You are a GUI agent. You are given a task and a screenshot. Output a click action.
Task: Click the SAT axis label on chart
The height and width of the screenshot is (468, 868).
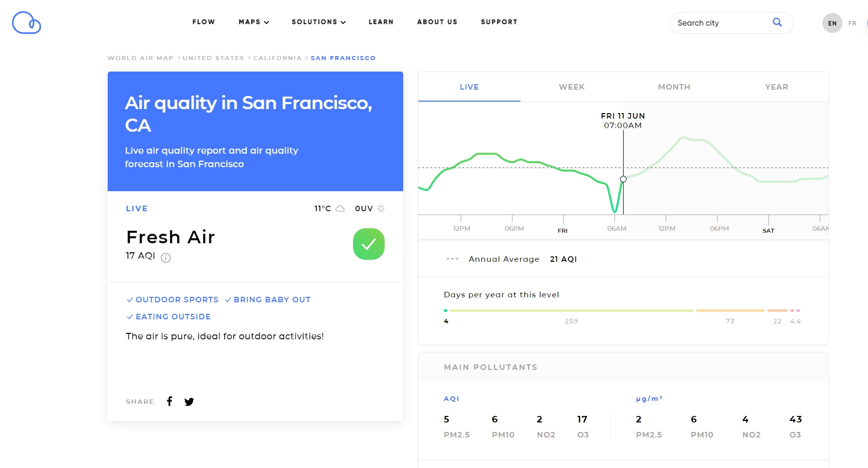(768, 231)
